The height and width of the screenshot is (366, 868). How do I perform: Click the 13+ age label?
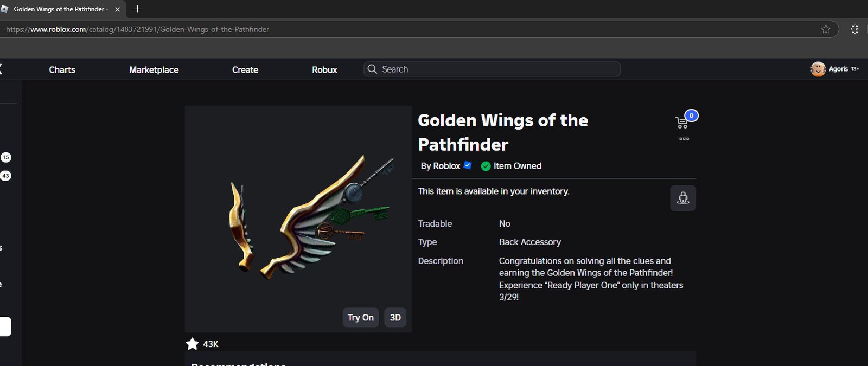coord(855,69)
